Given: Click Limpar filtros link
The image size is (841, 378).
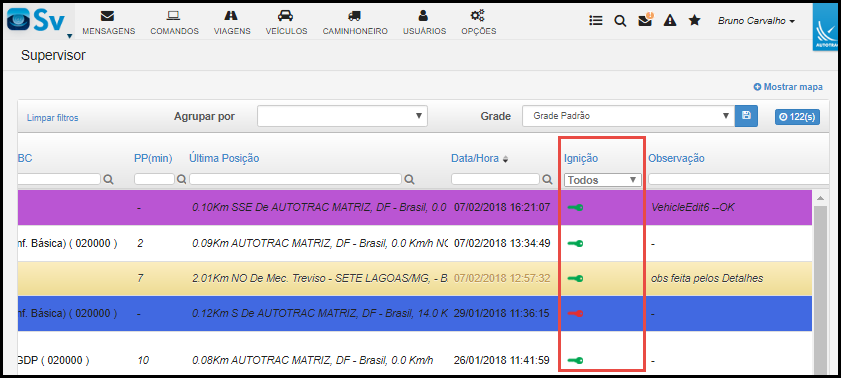Looking at the screenshot, I should (53, 118).
